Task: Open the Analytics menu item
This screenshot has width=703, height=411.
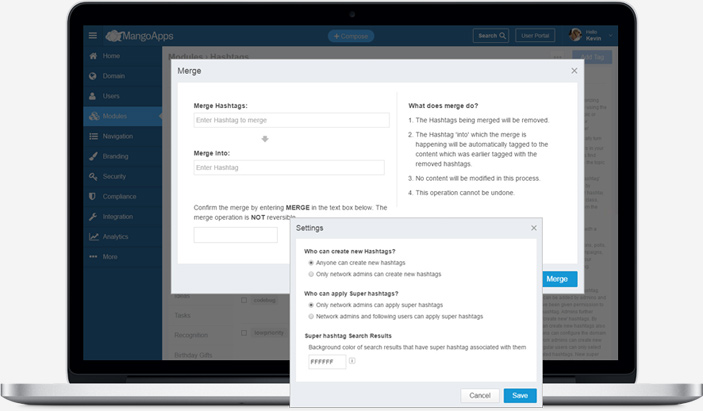Action: point(122,237)
